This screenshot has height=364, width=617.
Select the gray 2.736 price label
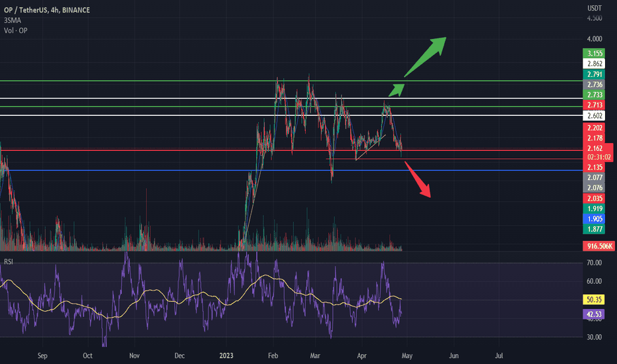[x=594, y=85]
